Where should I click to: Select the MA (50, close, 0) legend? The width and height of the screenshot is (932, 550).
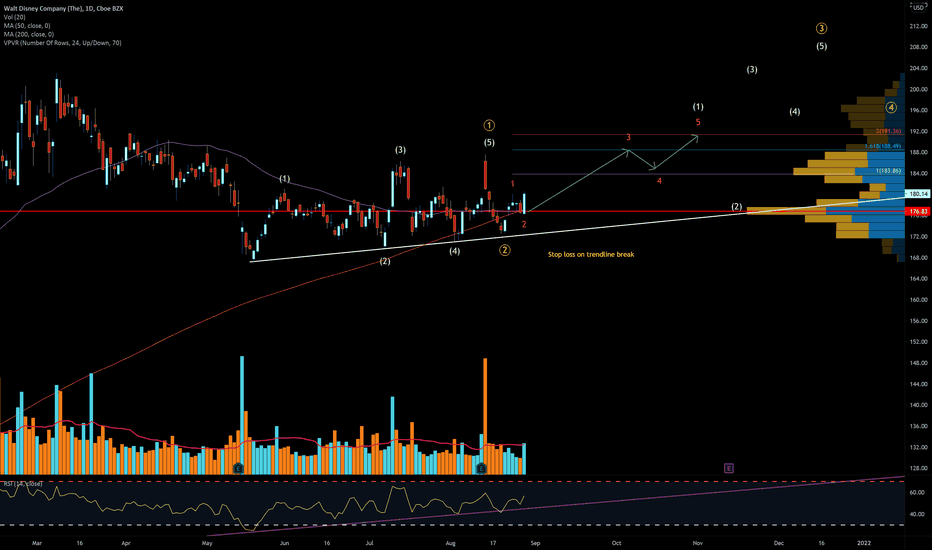coord(27,26)
